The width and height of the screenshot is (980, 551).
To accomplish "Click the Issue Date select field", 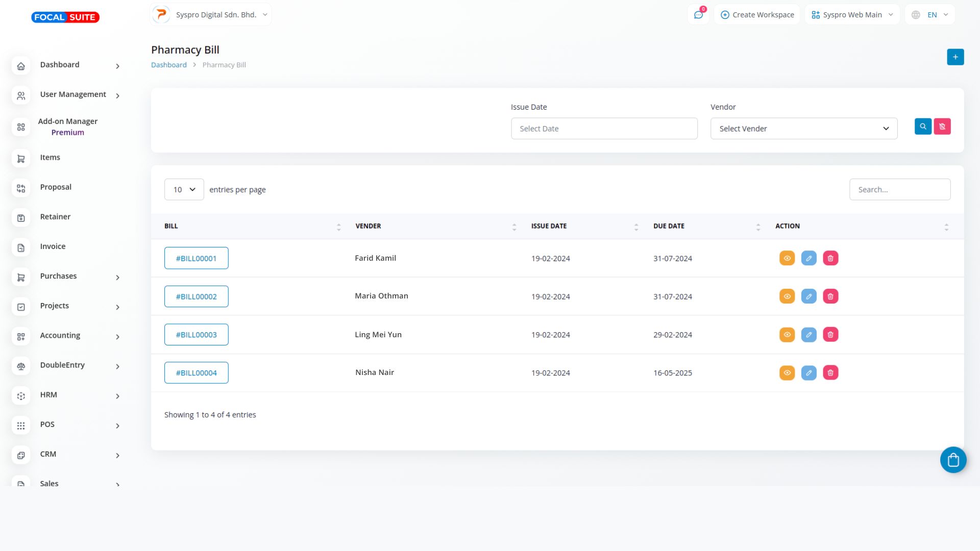I will 604,129.
